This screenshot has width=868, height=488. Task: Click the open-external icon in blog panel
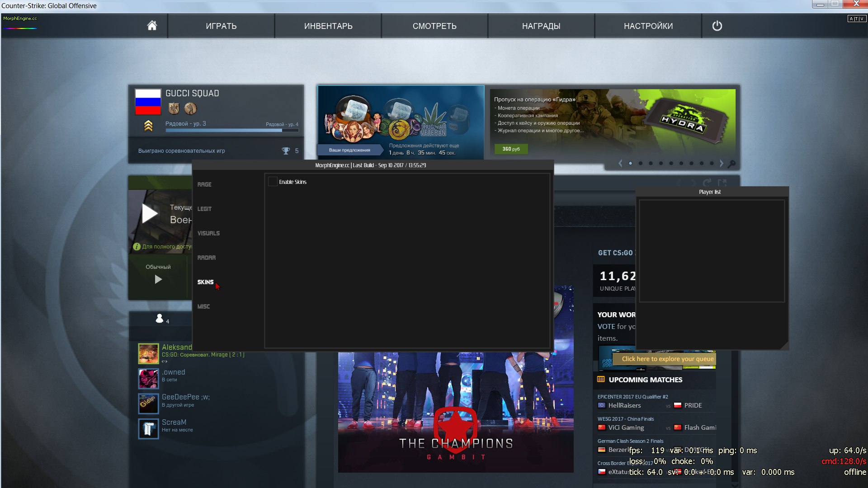[722, 182]
